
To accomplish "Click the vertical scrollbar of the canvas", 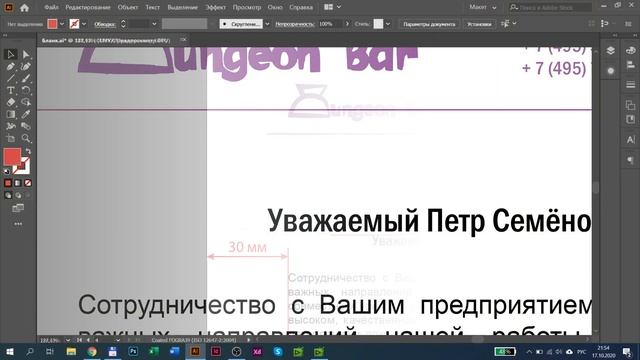I will [596, 189].
